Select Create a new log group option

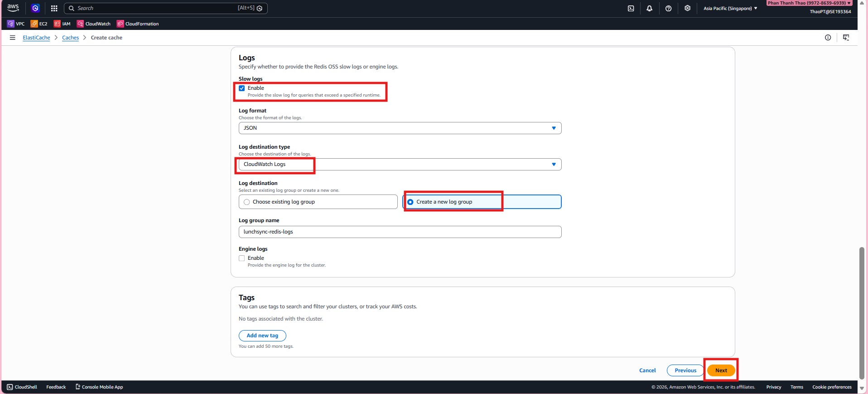(482, 202)
